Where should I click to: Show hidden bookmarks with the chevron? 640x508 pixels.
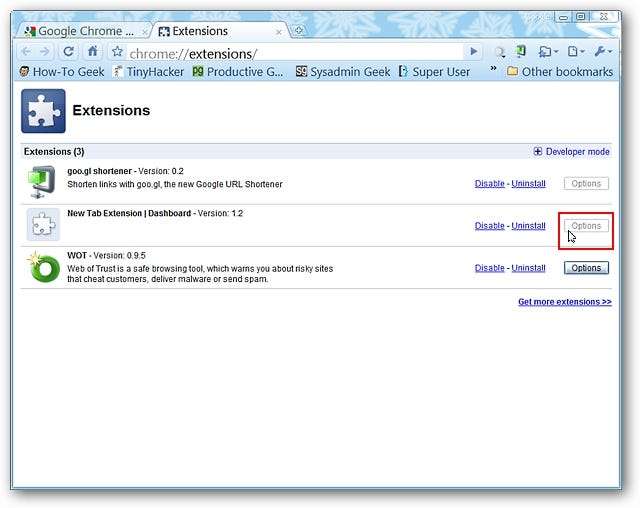pyautogui.click(x=493, y=68)
